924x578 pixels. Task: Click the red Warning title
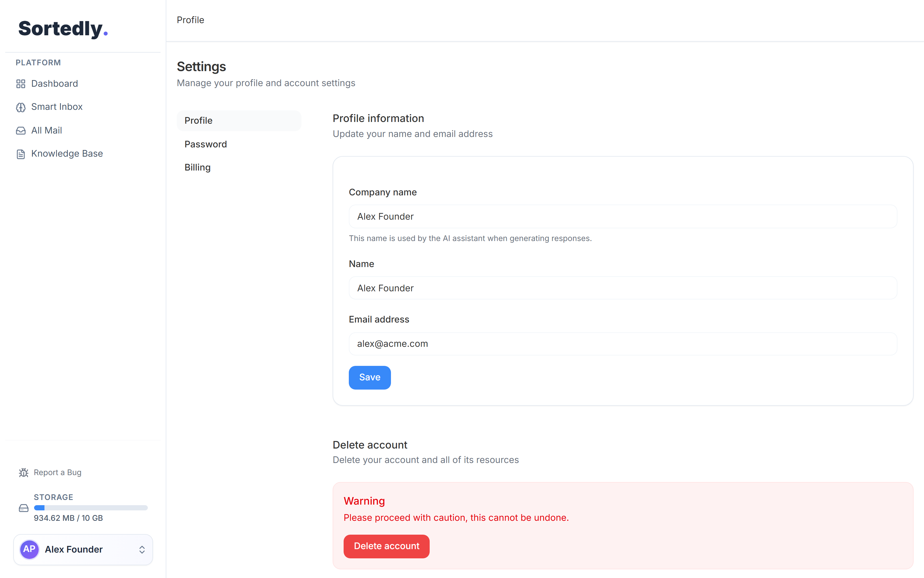coord(364,501)
